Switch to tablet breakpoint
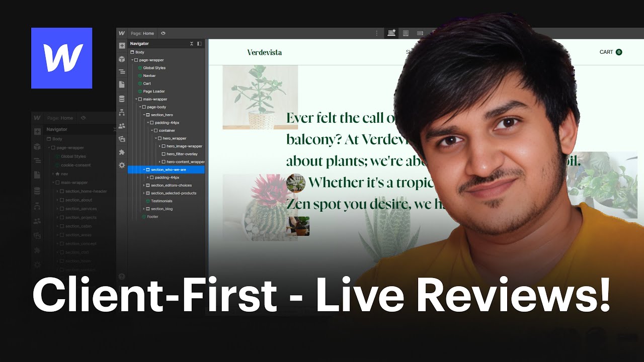 click(x=406, y=33)
